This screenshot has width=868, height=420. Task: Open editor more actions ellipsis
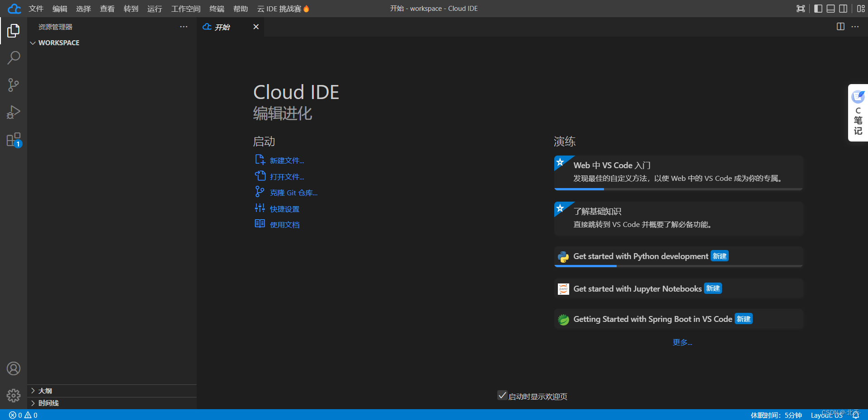click(855, 27)
